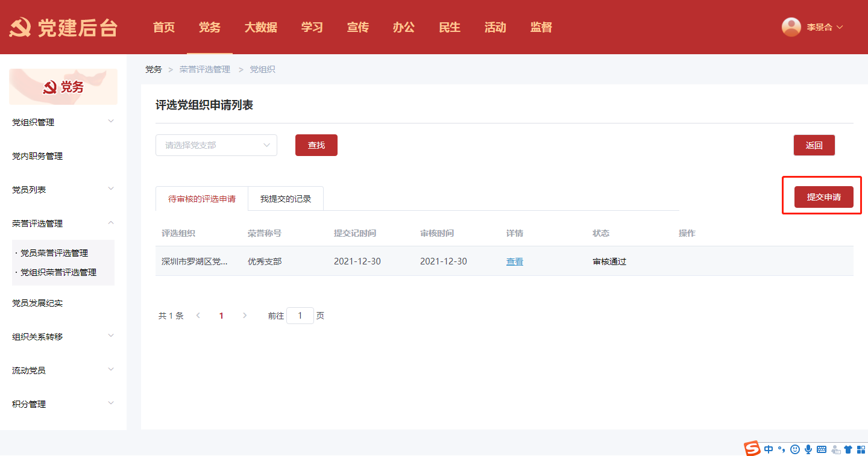This screenshot has height=456, width=868.
Task: Collapse the 荣誉评选管理 sidebar section
Action: point(63,223)
